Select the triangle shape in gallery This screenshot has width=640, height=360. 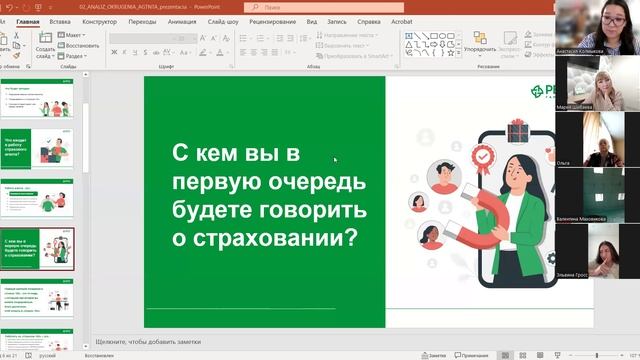[x=409, y=44]
